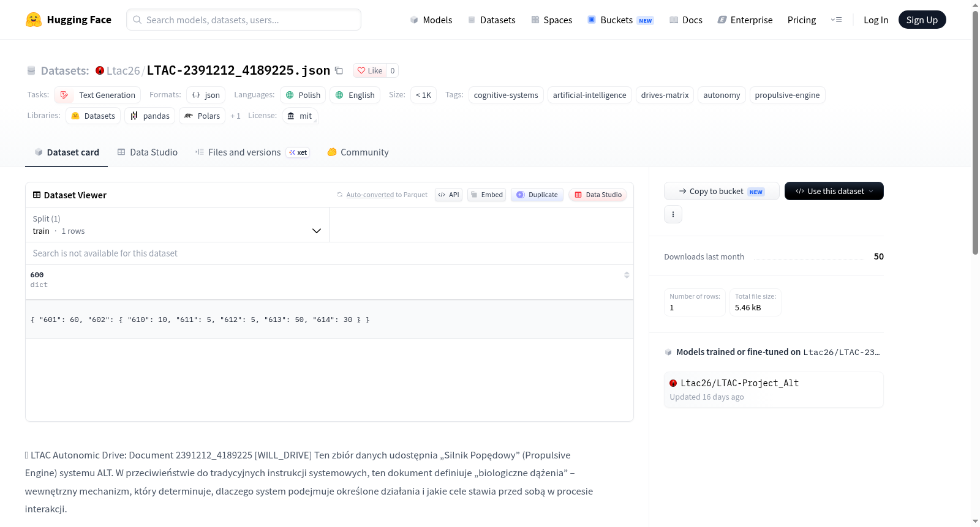Open the Models page
The height and width of the screenshot is (527, 980).
tap(431, 20)
